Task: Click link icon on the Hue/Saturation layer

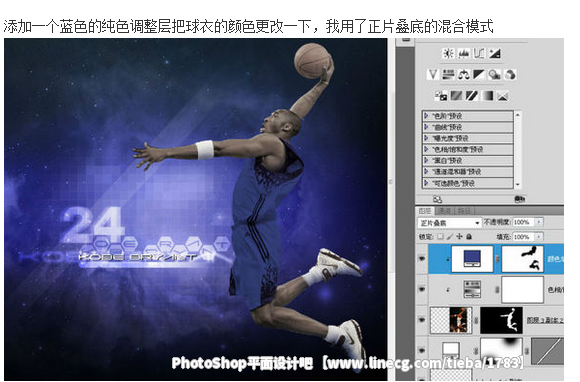Action: [x=497, y=290]
